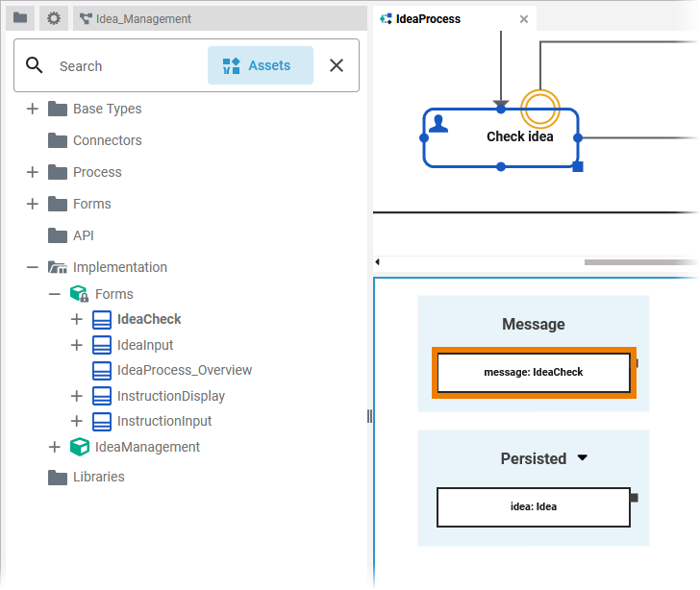Open settings via the gear icon
The image size is (700, 590).
[x=54, y=18]
